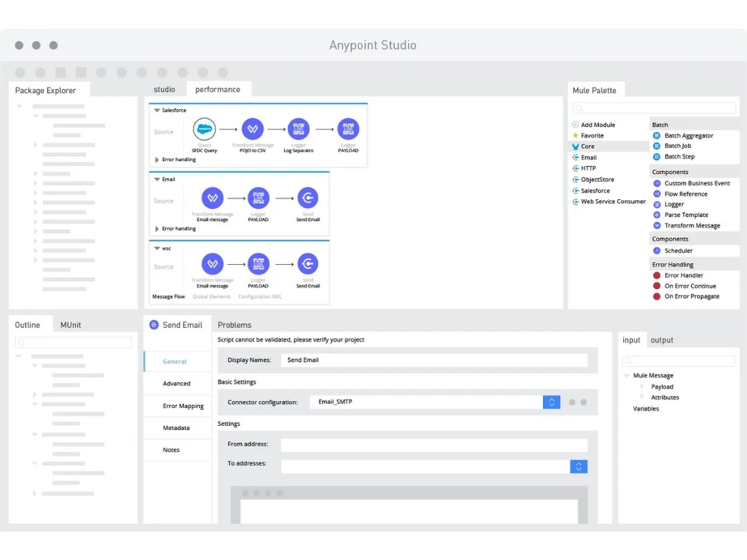The width and height of the screenshot is (747, 560).
Task: Click the Batch Aggregator icon
Action: pyautogui.click(x=657, y=136)
